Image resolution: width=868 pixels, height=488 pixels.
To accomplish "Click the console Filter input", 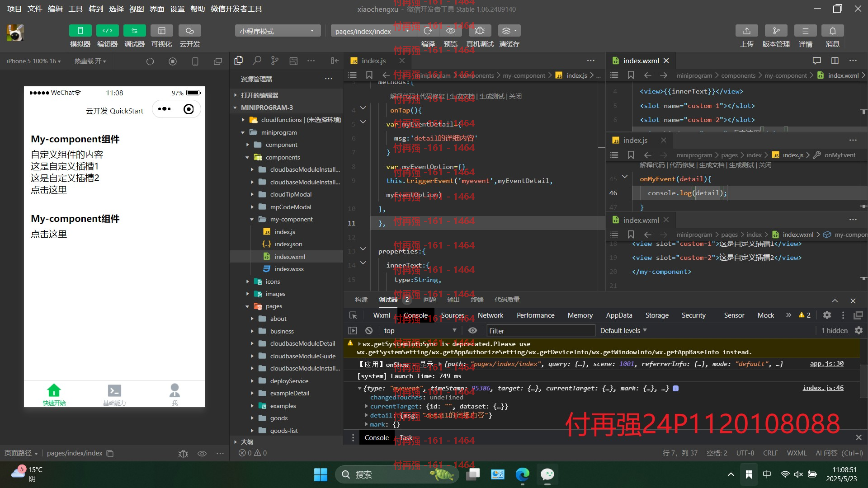I will coord(541,331).
